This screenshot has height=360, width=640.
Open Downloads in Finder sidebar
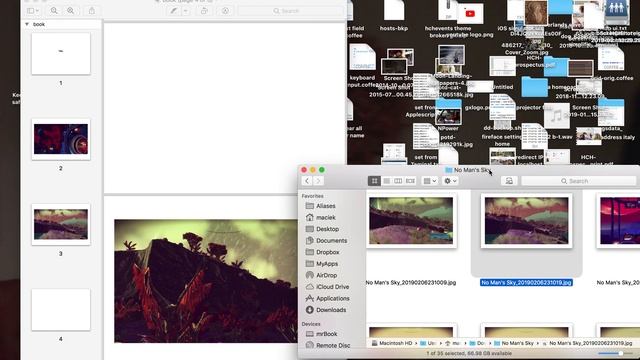pos(331,310)
